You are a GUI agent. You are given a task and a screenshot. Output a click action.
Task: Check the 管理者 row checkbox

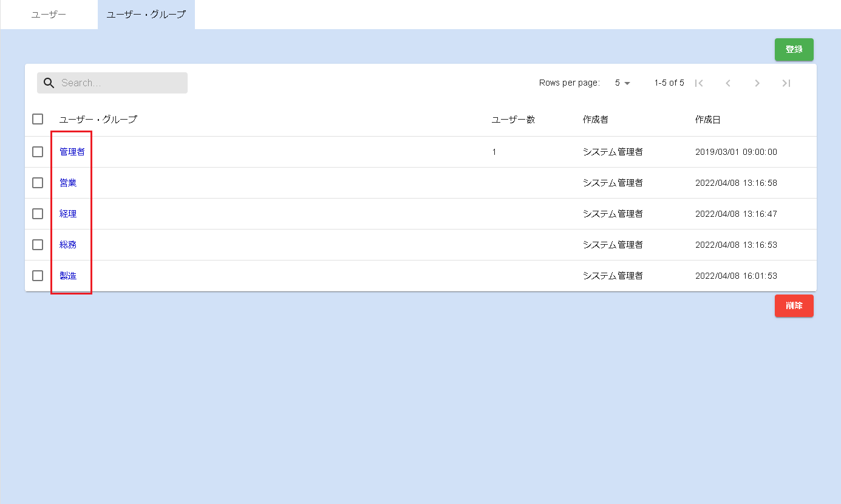coord(38,152)
